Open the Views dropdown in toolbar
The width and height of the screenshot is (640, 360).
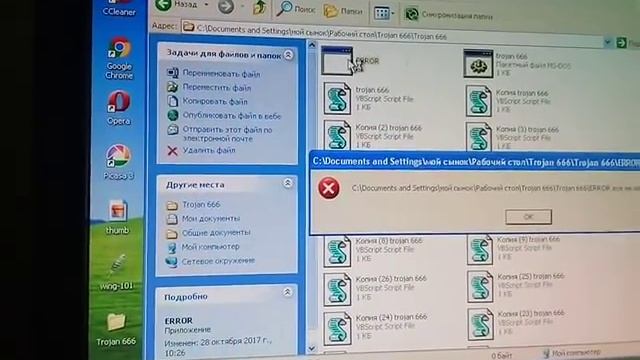[x=384, y=13]
